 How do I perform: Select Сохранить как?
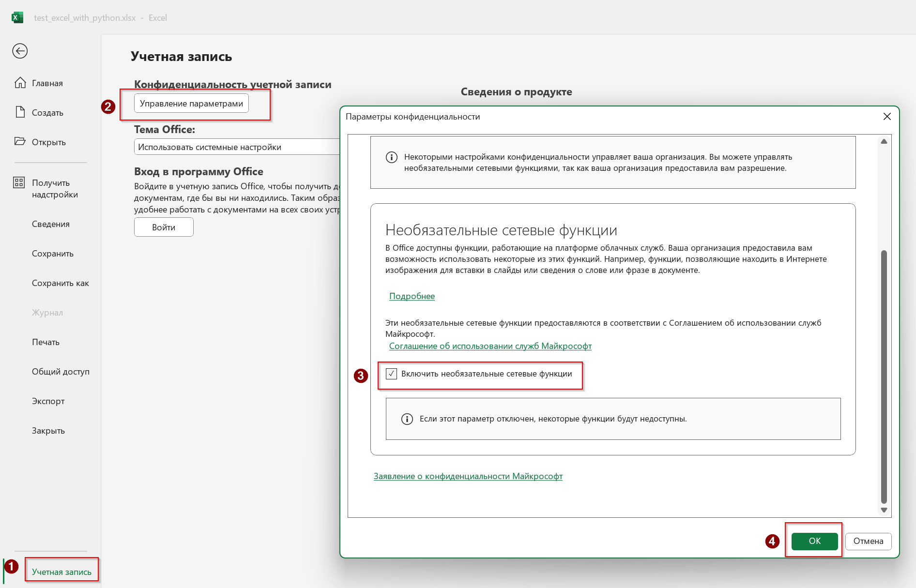click(61, 283)
